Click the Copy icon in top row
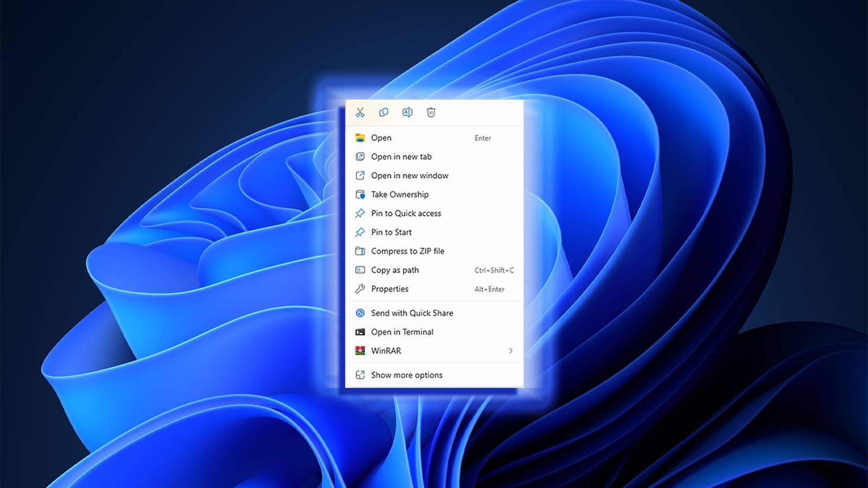868x488 pixels. (x=384, y=112)
